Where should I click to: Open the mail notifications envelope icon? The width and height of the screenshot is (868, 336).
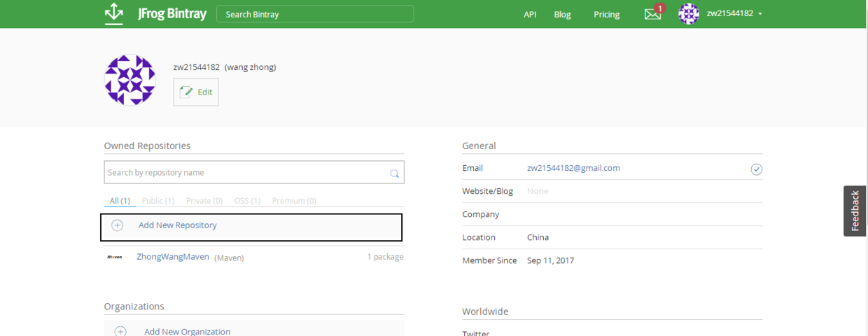652,14
